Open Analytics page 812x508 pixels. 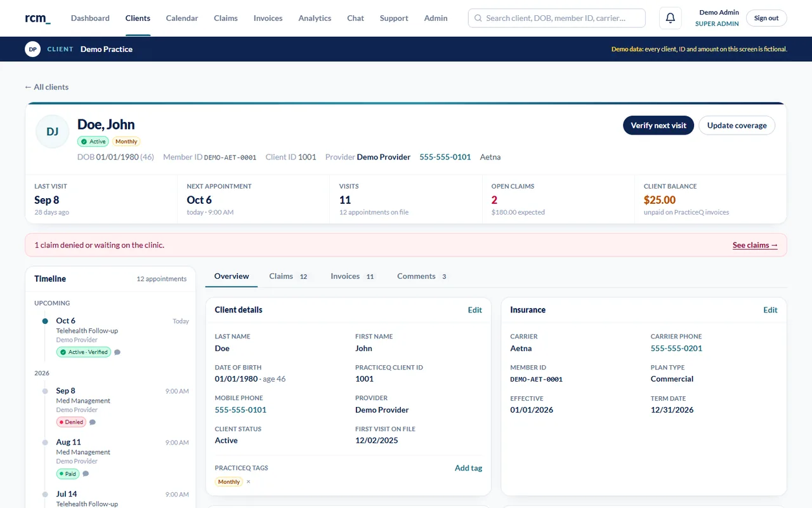coord(315,18)
